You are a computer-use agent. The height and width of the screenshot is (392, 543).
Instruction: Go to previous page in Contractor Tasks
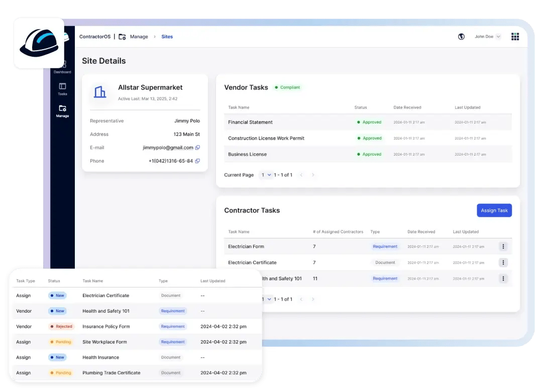coord(301,299)
